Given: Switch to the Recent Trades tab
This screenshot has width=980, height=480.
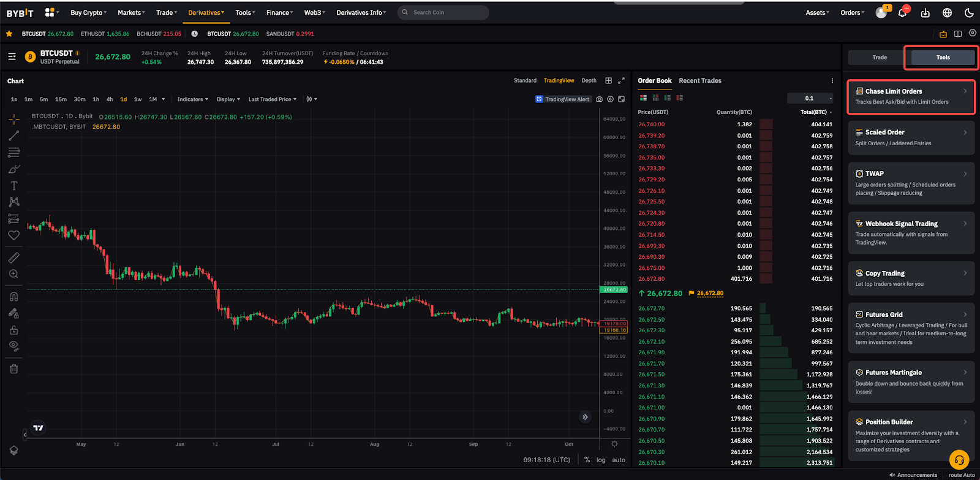Looking at the screenshot, I should [x=699, y=81].
